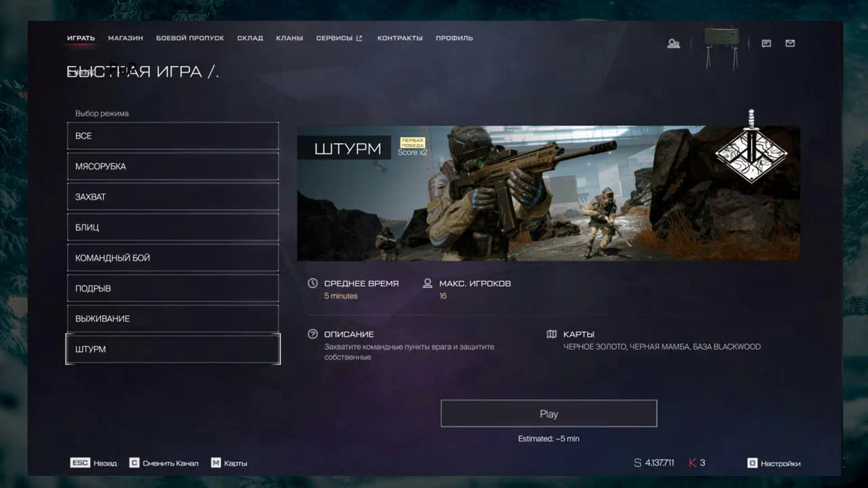
Task: Open the Боевой пропуск tab
Action: (190, 38)
